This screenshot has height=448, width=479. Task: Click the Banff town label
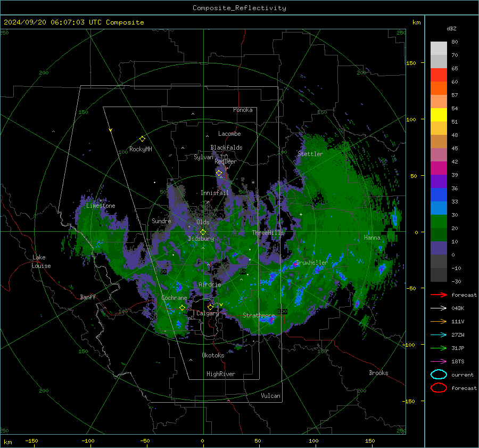88,297
